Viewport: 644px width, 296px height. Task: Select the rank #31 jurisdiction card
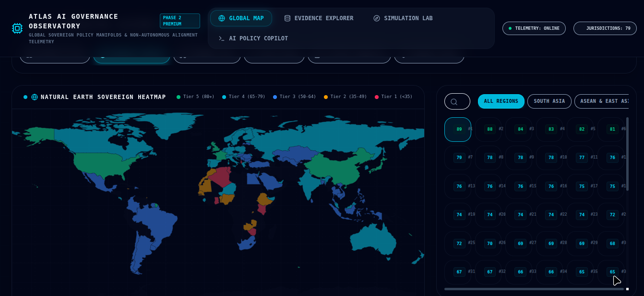[458, 272]
